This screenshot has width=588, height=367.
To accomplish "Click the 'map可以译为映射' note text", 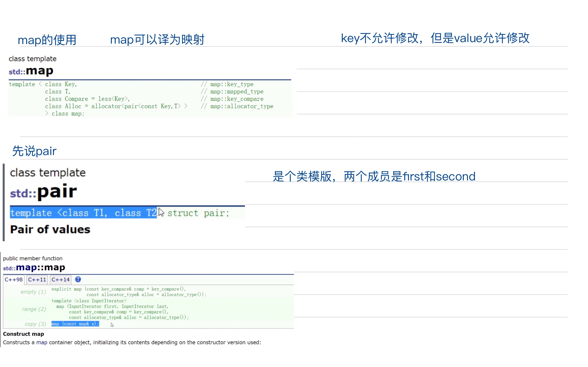I will [x=157, y=40].
